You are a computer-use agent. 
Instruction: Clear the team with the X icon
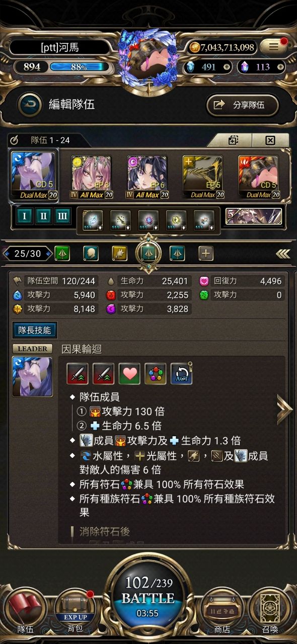[270, 140]
